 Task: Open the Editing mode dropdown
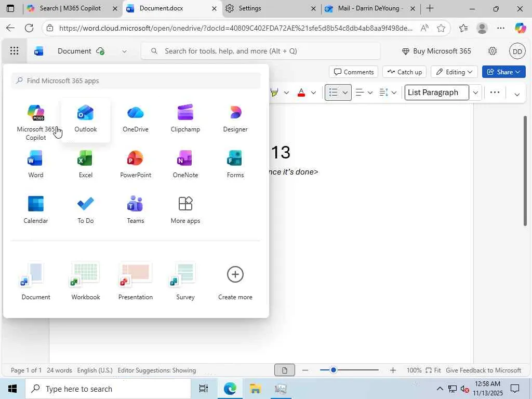[454, 72]
